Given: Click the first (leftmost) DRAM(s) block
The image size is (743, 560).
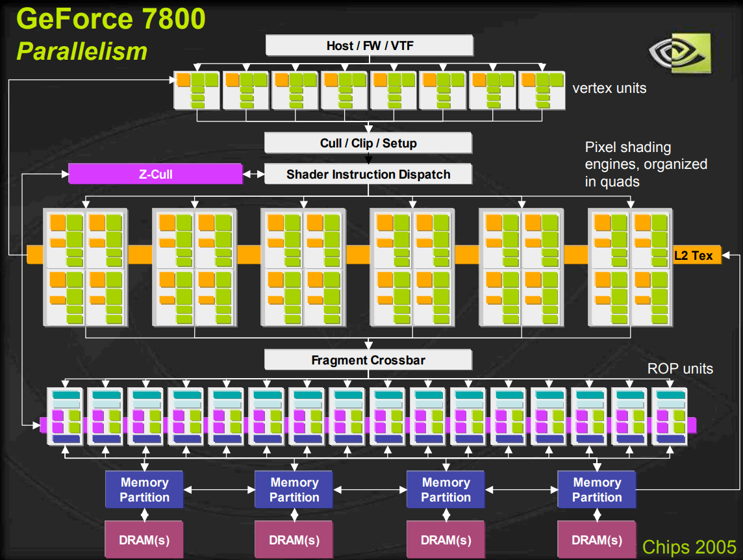Looking at the screenshot, I should pyautogui.click(x=144, y=540).
